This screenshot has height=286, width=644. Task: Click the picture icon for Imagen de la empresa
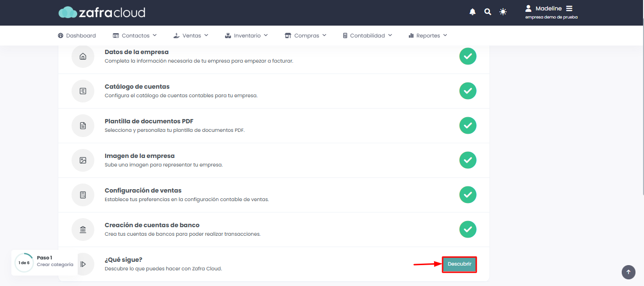(x=83, y=160)
